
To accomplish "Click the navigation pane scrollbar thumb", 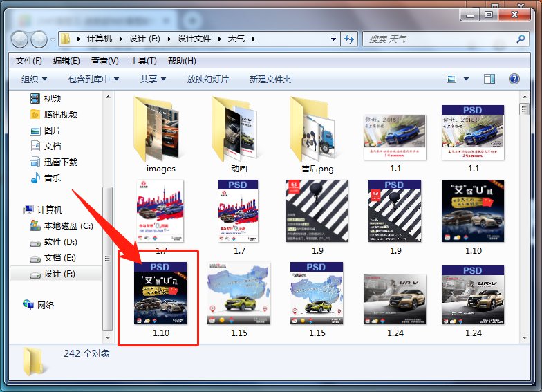I will pyautogui.click(x=108, y=259).
